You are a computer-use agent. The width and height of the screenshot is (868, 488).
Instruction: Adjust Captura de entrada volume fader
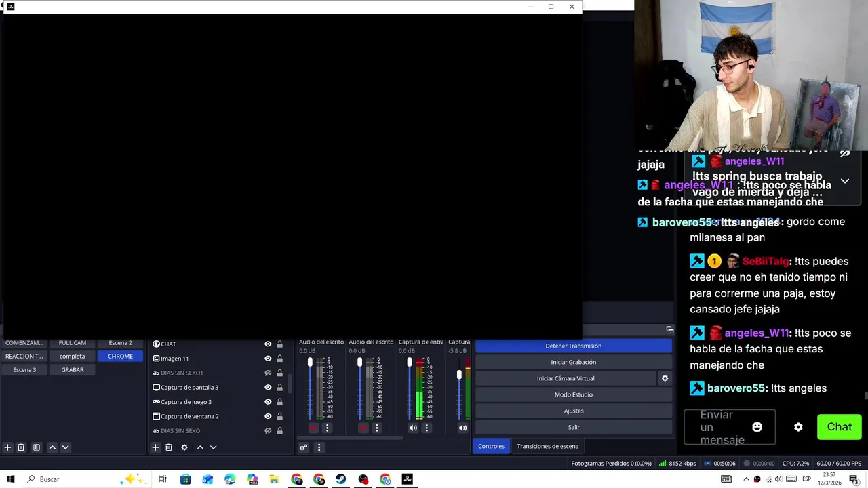coord(410,363)
